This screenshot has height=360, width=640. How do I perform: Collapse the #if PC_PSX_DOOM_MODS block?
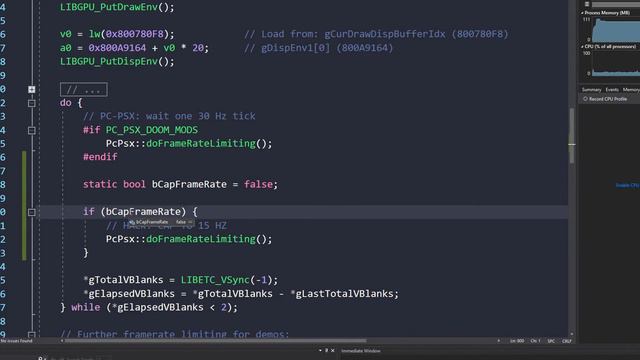click(x=32, y=131)
